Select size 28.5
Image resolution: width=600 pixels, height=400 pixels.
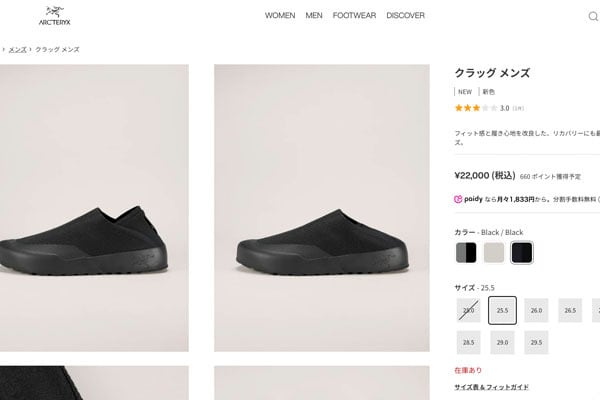coord(468,343)
